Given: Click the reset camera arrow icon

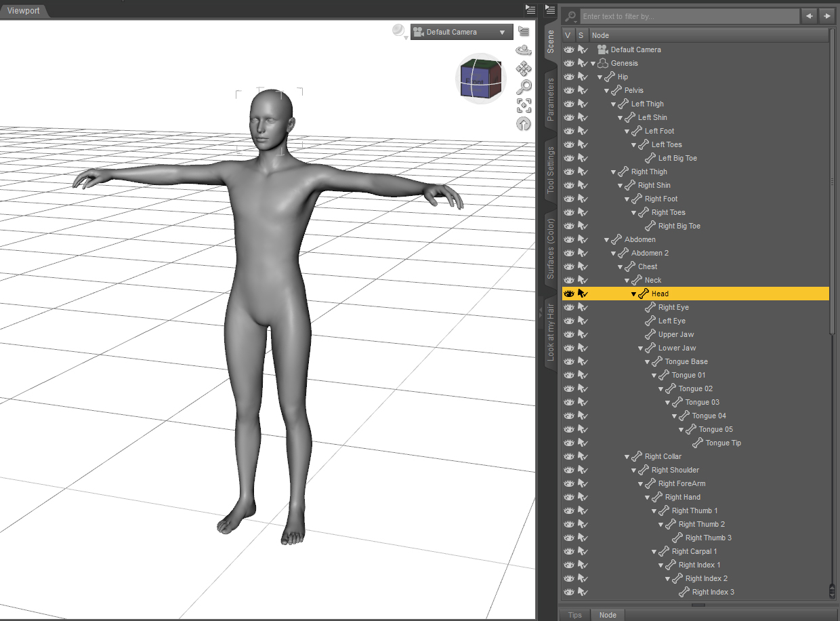Looking at the screenshot, I should (x=524, y=123).
